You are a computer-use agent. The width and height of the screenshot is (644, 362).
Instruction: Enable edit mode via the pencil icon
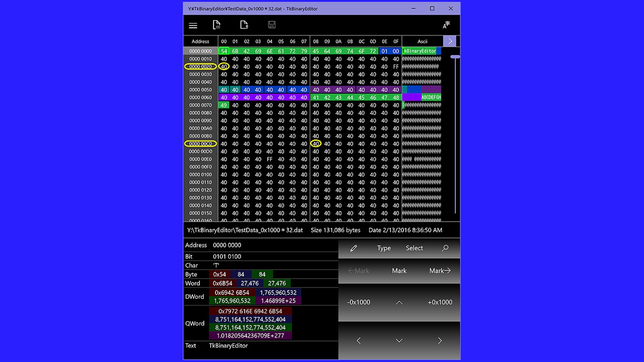[354, 248]
